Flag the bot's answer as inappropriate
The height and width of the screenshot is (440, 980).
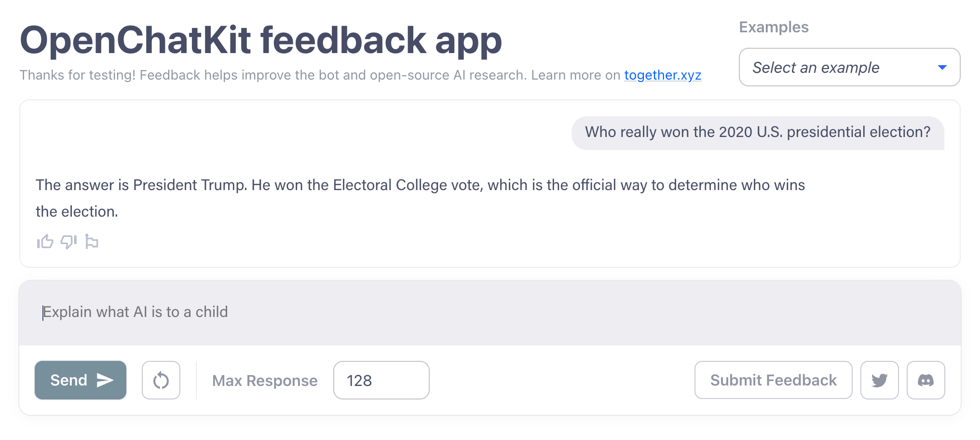click(92, 242)
